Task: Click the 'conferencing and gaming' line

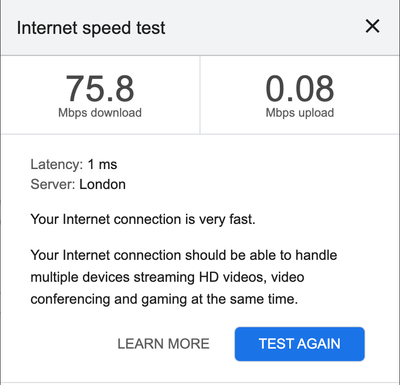Action: (164, 299)
